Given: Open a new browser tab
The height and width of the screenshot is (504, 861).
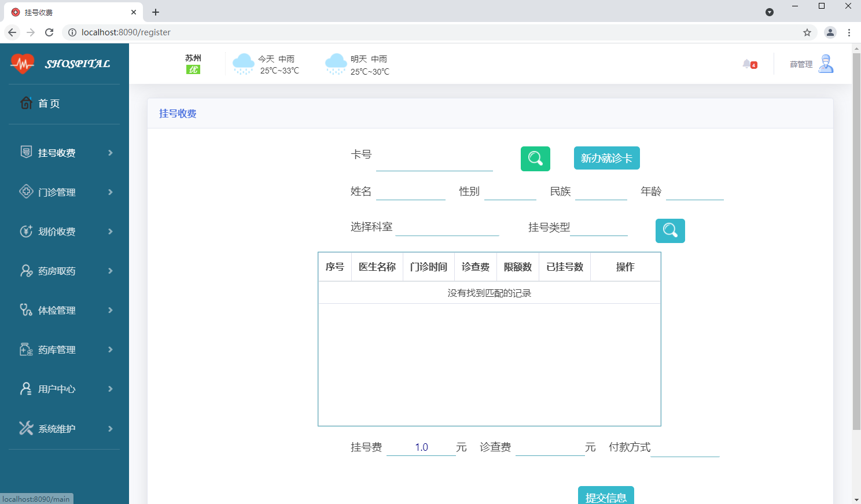Looking at the screenshot, I should pyautogui.click(x=156, y=12).
